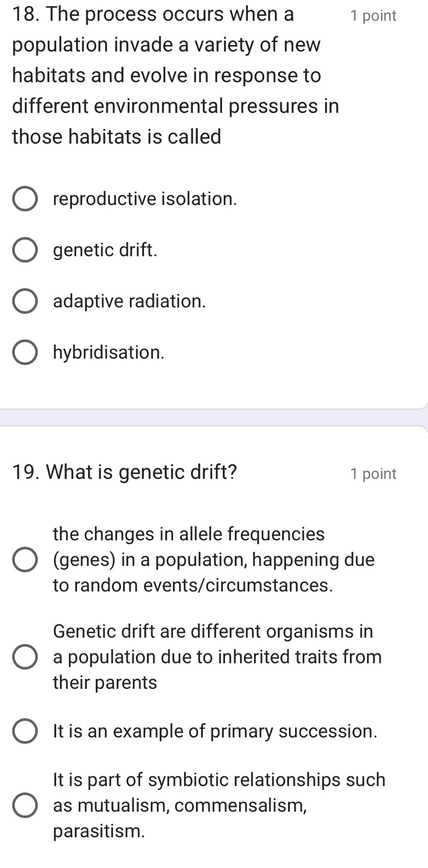Click the 'genetic drift.' option text in question 18
This screenshot has width=428, height=868.
click(x=105, y=250)
